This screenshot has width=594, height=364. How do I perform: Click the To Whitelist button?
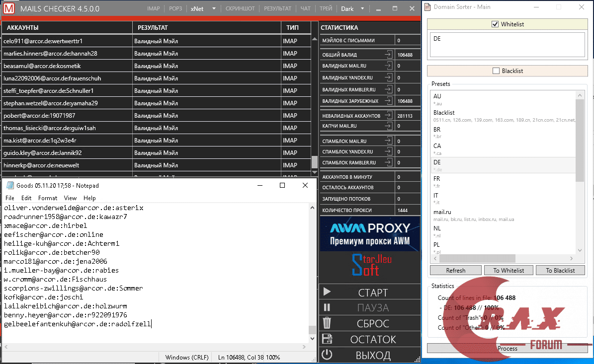pos(509,271)
